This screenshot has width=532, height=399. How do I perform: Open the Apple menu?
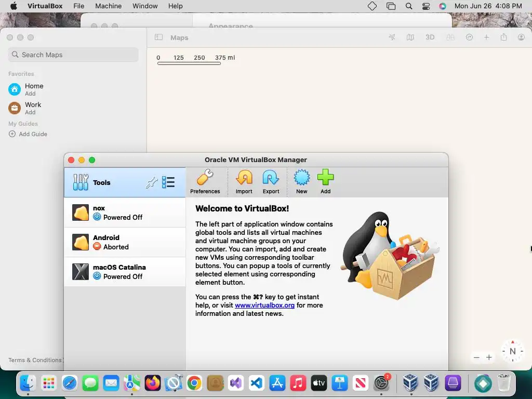(14, 6)
